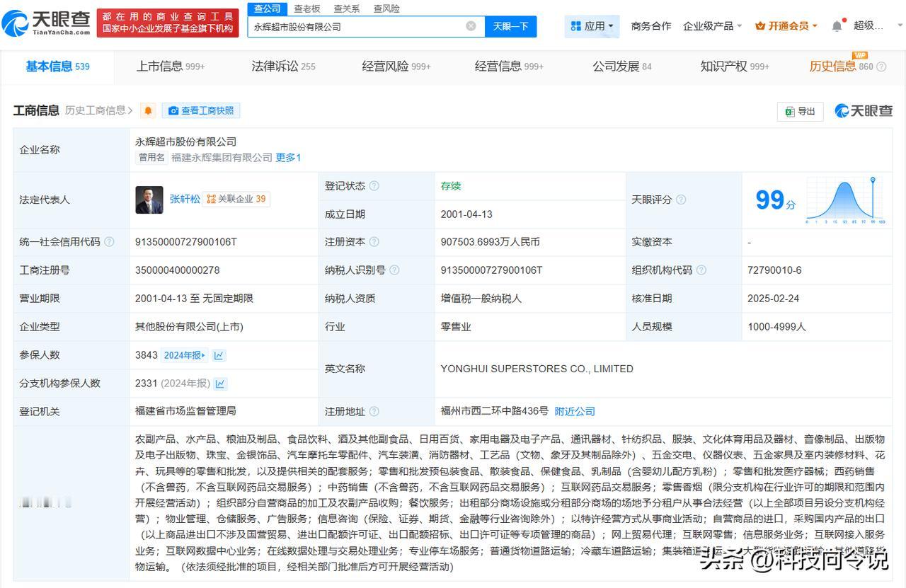
Task: Expand the 2024年报 selector for 参保人数
Action: [x=185, y=355]
